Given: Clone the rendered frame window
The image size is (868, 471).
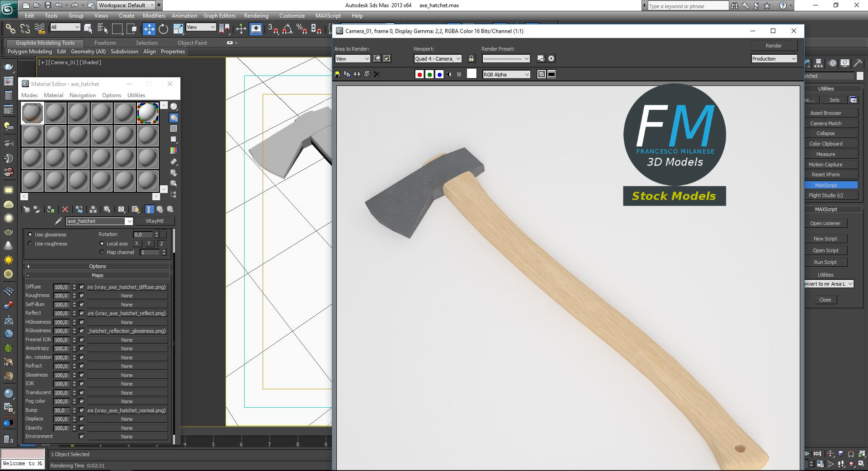Looking at the screenshot, I should (x=357, y=74).
